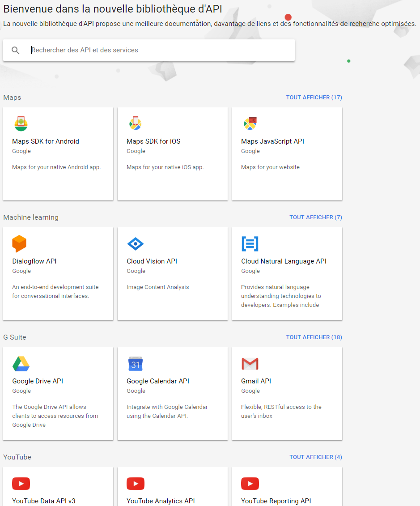The width and height of the screenshot is (420, 506).
Task: Open the Google Drive triangle icon
Action: tap(21, 364)
